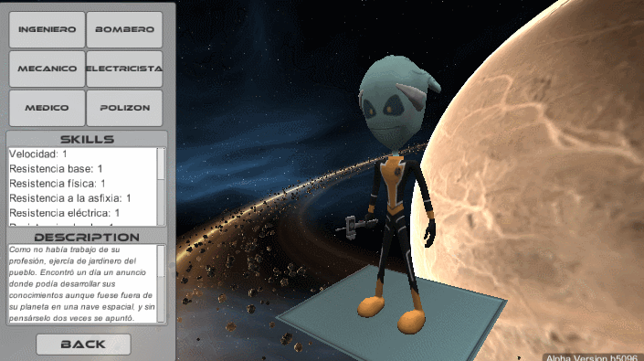The image size is (644, 361).
Task: Choose the BOMBERO character class
Action: (x=124, y=29)
